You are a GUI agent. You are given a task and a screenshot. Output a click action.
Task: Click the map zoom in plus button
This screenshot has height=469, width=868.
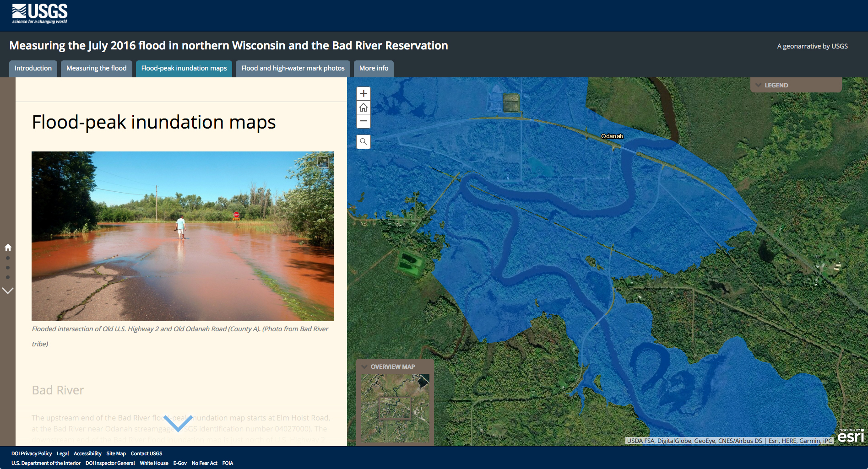click(x=363, y=93)
